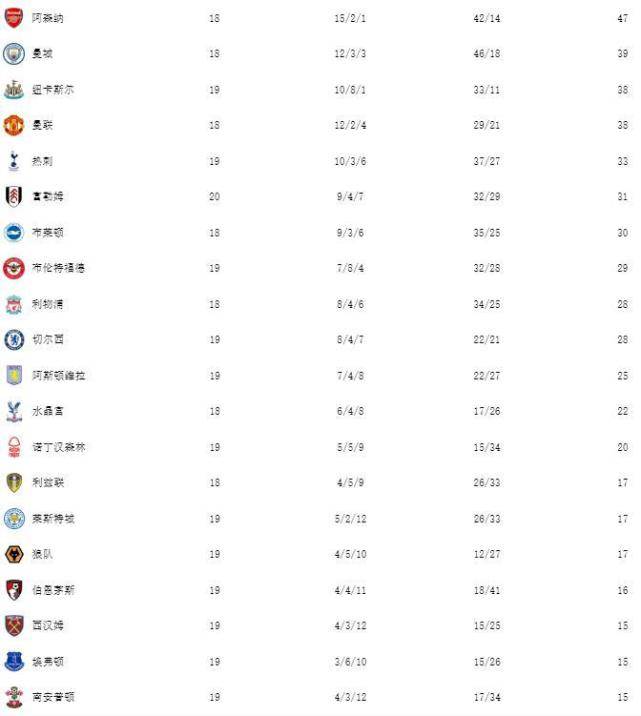The height and width of the screenshot is (716, 641).
Task: Click the Arsenal club crest
Action: (14, 18)
